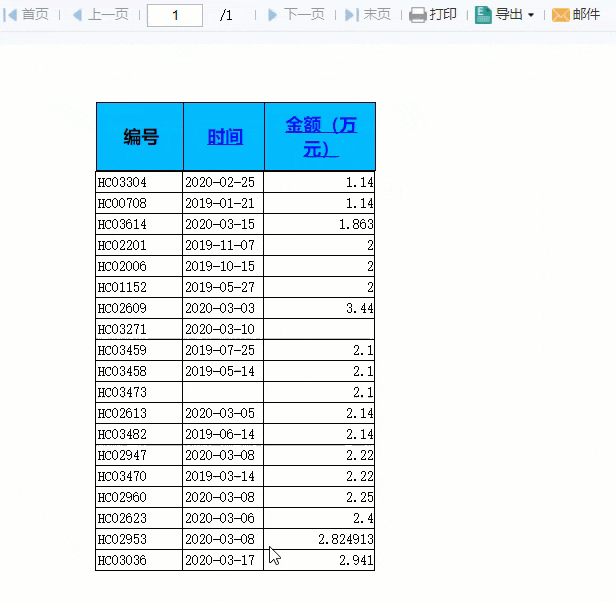The image size is (616, 602).
Task: Click date 2019-05-14
Action: (220, 371)
